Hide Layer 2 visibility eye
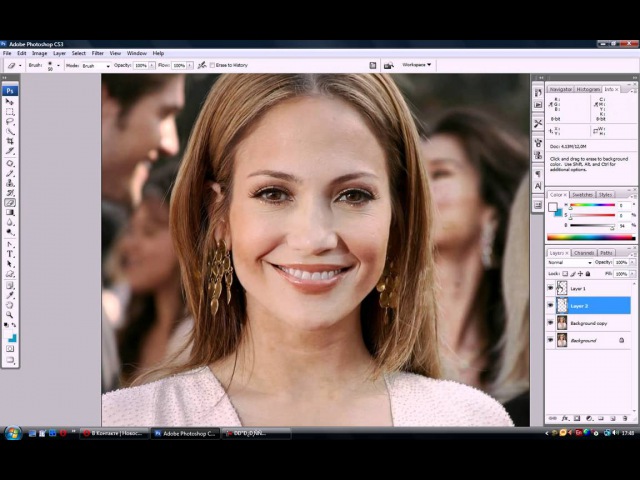This screenshot has height=480, width=640. click(x=551, y=305)
